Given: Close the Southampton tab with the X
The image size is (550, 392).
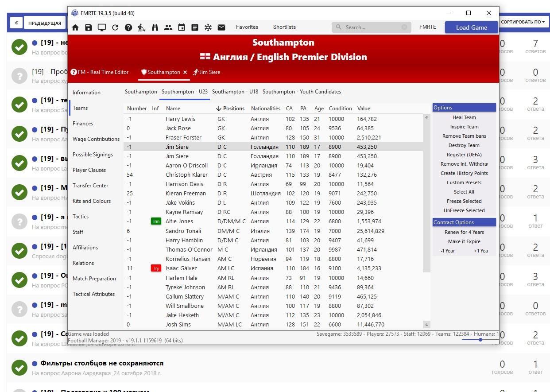Looking at the screenshot, I should click(x=185, y=72).
